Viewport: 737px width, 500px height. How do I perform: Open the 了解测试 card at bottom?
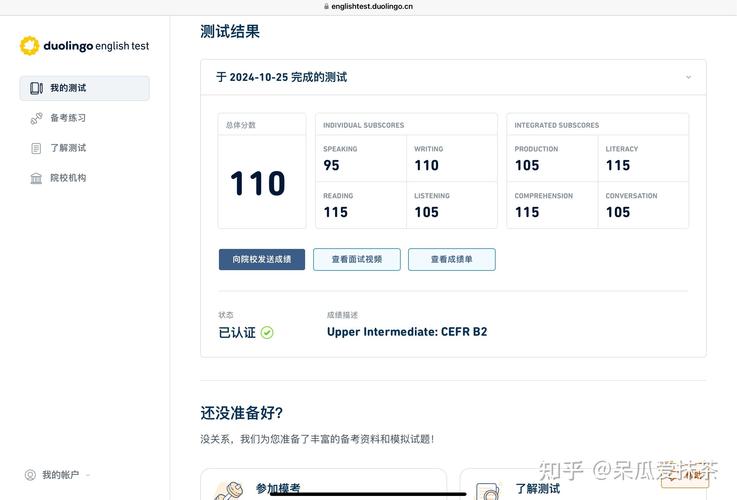(583, 484)
